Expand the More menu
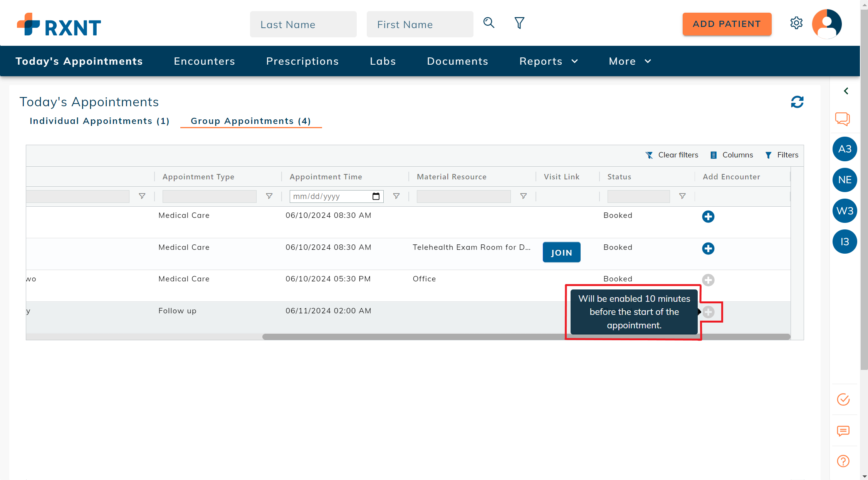Screen dimensions: 868x480 click(630, 61)
